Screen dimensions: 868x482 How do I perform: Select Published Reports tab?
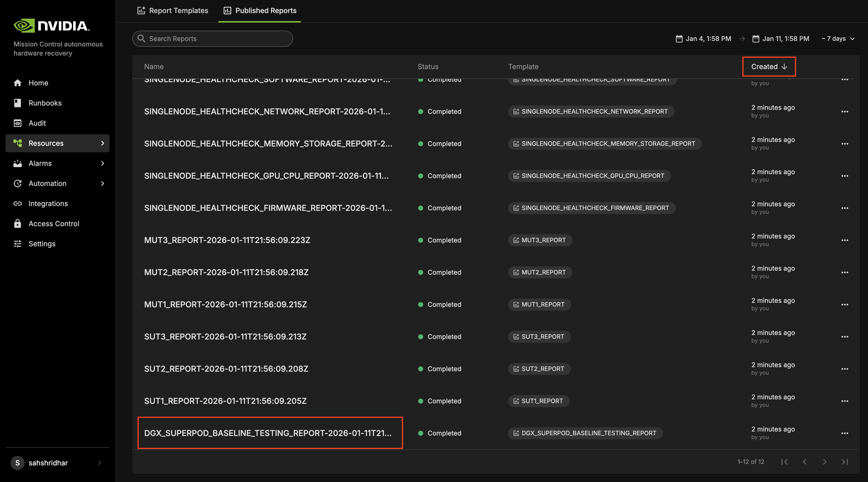click(x=259, y=11)
